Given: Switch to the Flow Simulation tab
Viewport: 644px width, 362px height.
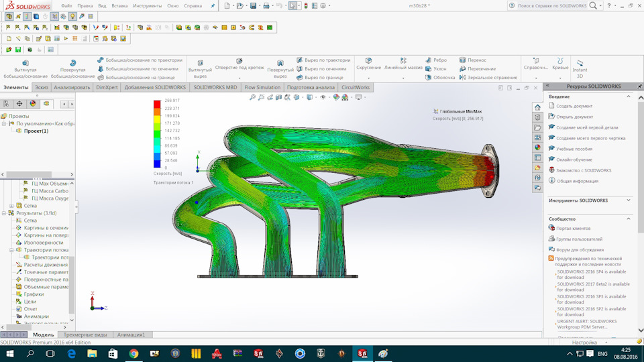Looking at the screenshot, I should point(262,87).
